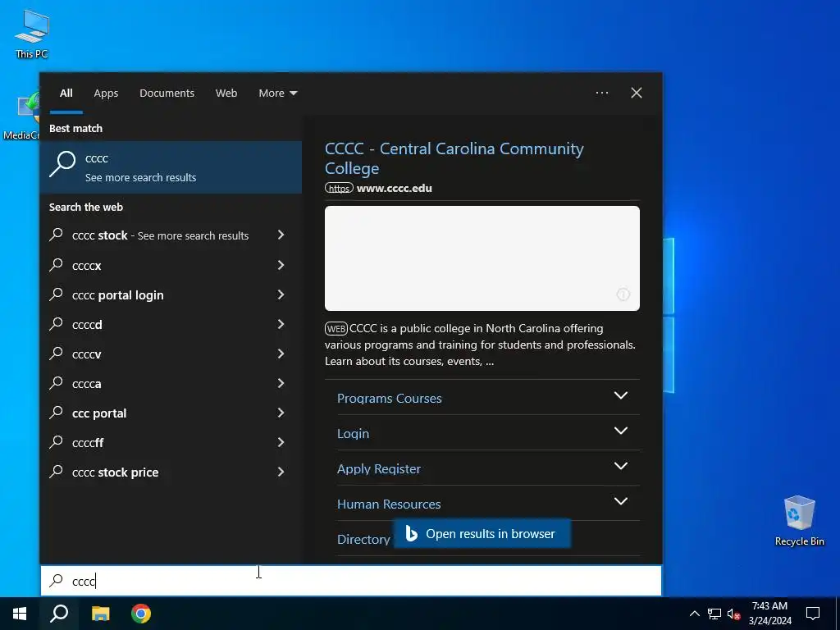The height and width of the screenshot is (630, 840).
Task: Click magnifier icon in search box
Action: pyautogui.click(x=57, y=580)
